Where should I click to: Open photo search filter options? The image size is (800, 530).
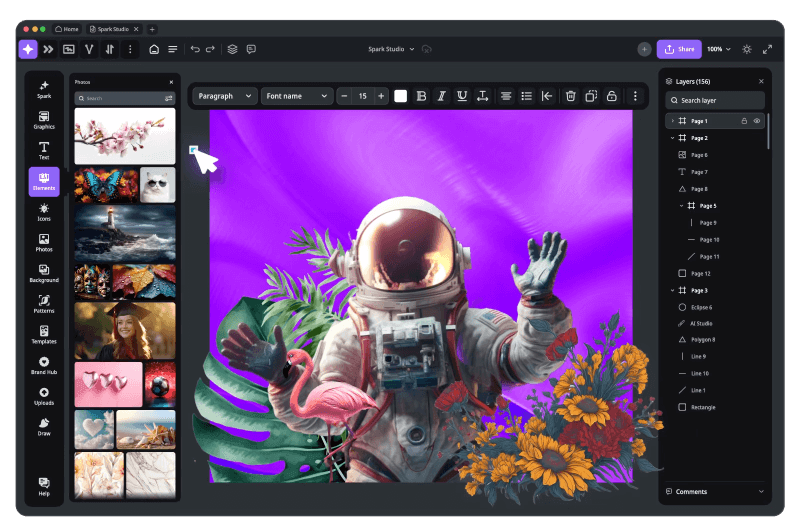click(168, 98)
